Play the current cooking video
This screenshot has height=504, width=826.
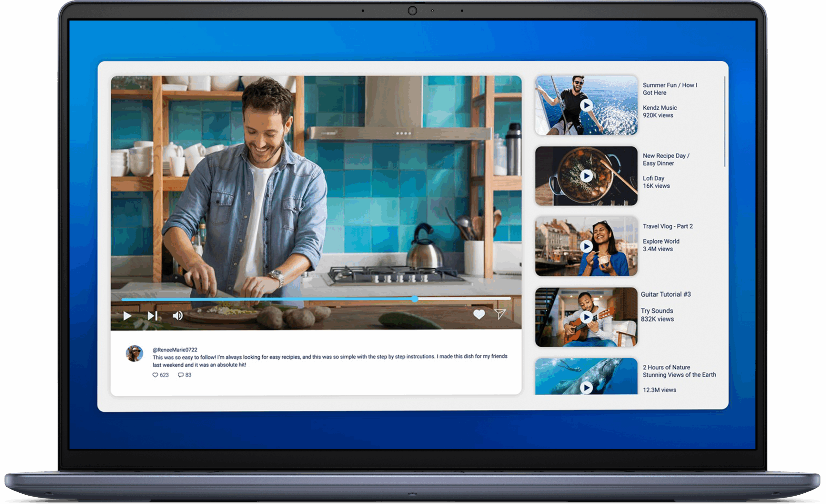tap(127, 315)
